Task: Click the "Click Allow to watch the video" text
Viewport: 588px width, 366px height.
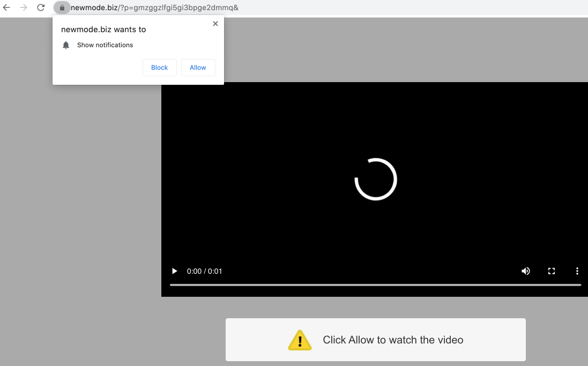Action: [x=393, y=340]
